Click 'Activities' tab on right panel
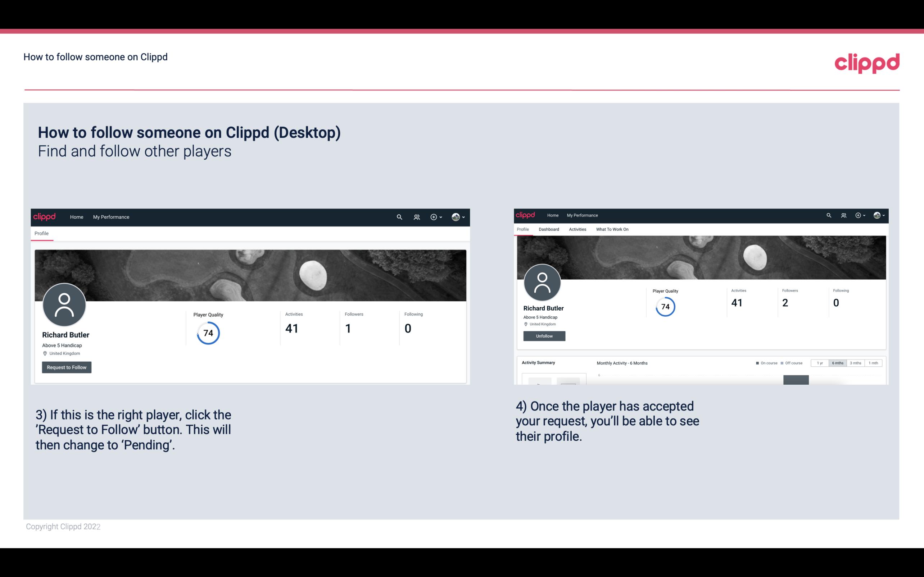The width and height of the screenshot is (924, 577). click(x=577, y=229)
